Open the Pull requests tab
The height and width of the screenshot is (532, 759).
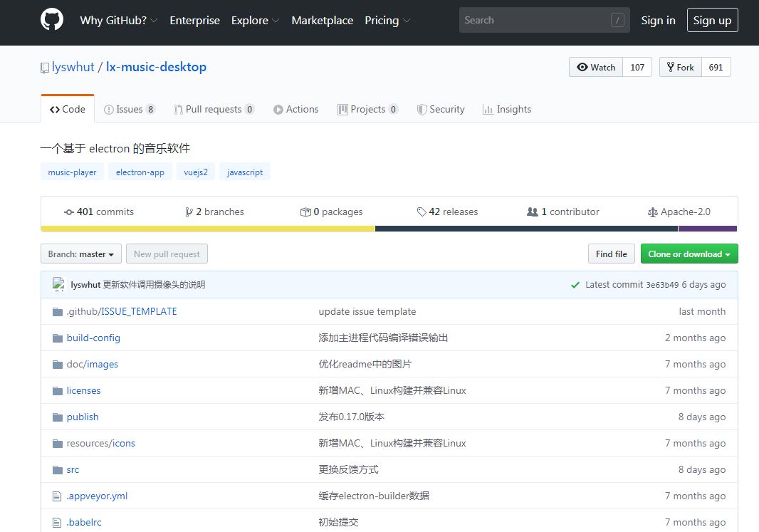tap(214, 110)
